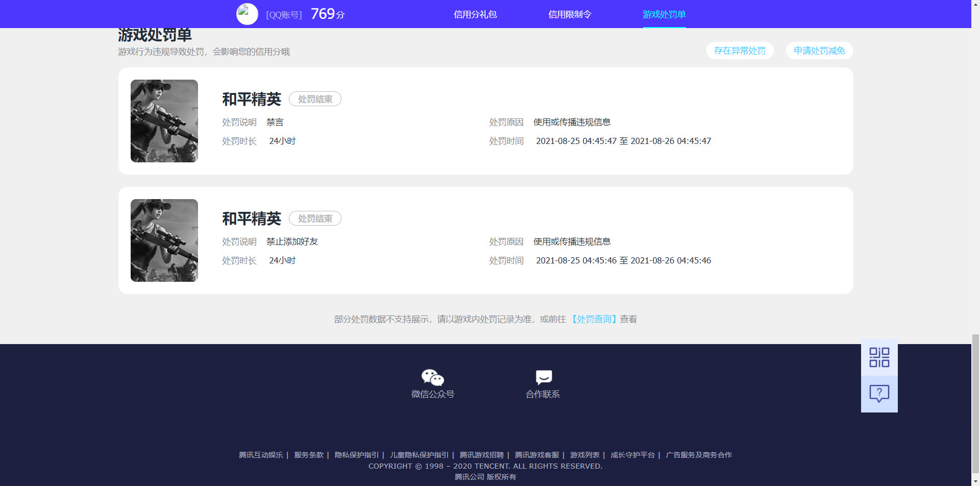Open the 【处罚查询】 link
Screen dimensions: 980x486
tap(593, 319)
